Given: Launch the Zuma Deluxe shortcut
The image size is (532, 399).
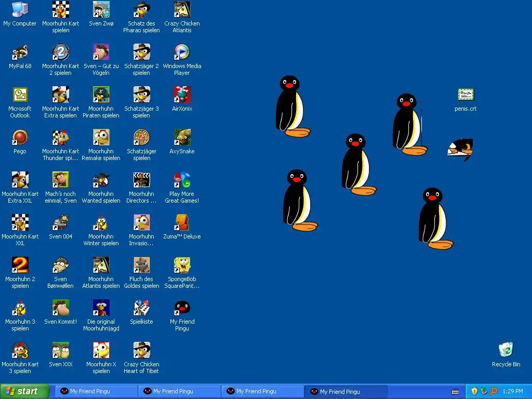Looking at the screenshot, I should [182, 222].
